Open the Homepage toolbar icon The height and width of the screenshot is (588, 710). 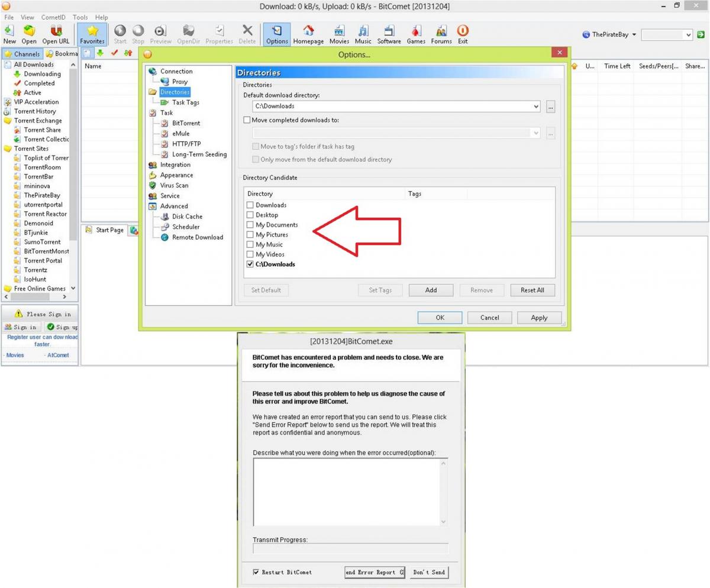pyautogui.click(x=309, y=34)
